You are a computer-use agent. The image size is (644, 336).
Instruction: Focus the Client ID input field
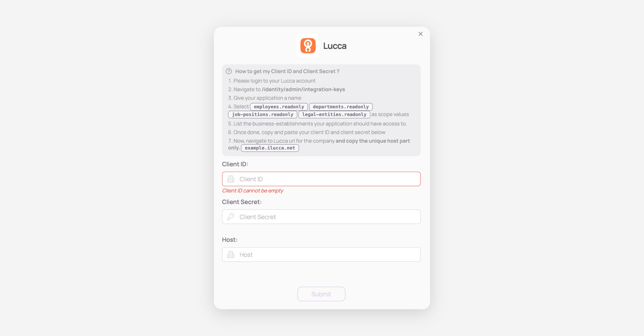[327, 179]
